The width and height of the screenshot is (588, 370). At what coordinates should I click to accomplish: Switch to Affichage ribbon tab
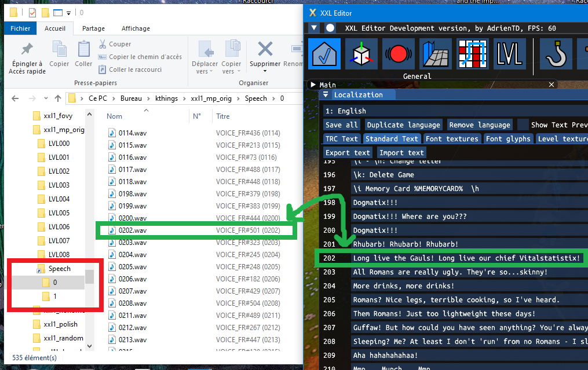136,28
